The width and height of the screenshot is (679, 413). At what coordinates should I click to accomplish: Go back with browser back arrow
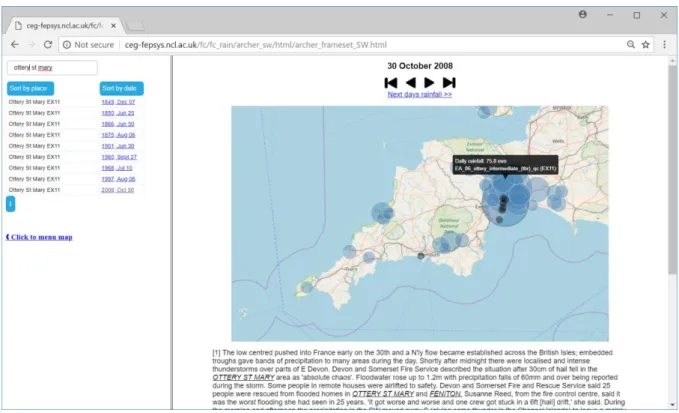15,45
